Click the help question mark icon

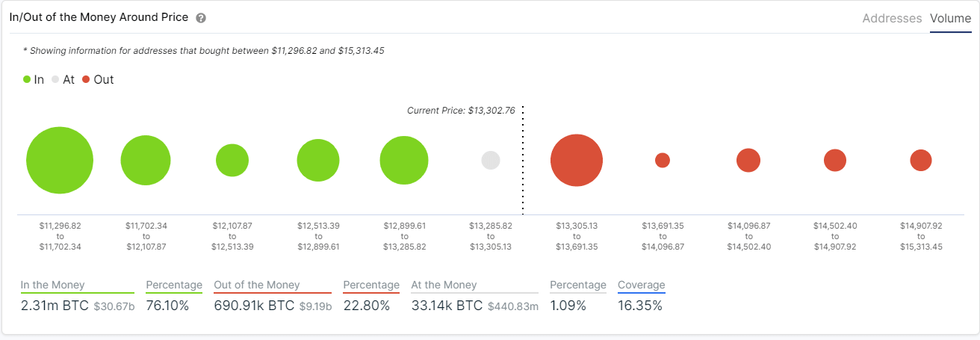pyautogui.click(x=201, y=18)
